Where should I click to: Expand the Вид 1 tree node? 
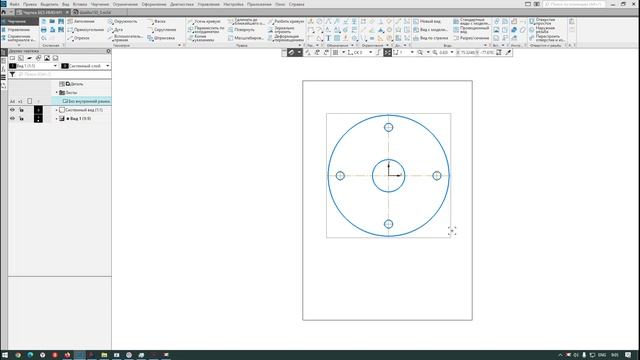[57, 118]
